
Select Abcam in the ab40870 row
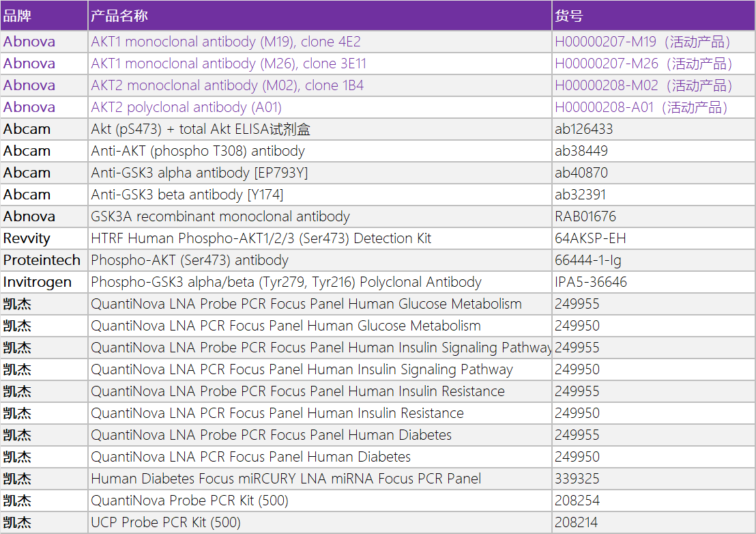coord(44,173)
